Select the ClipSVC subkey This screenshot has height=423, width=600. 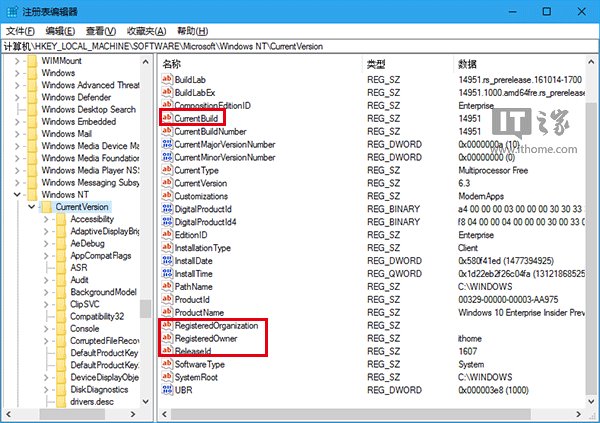click(85, 304)
